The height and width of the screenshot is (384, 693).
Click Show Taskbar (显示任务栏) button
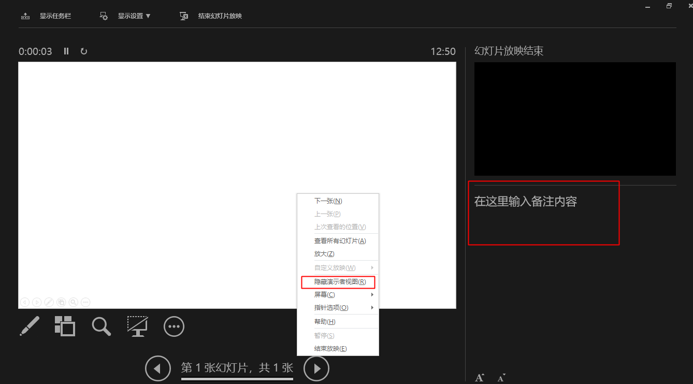pyautogui.click(x=46, y=16)
